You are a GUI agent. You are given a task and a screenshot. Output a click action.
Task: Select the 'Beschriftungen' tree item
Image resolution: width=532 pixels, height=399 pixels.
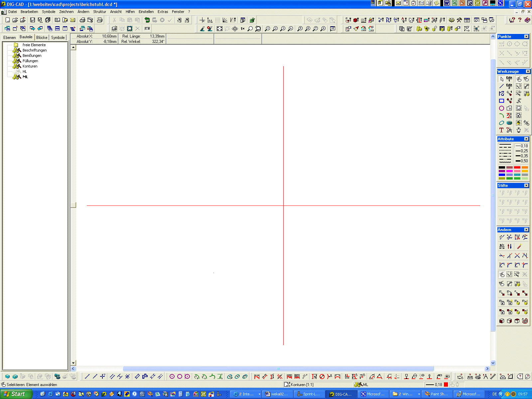point(35,50)
